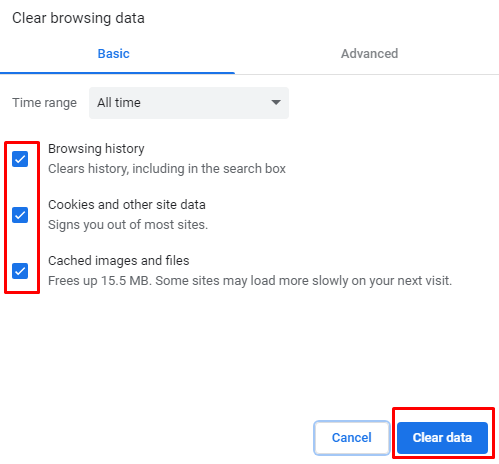Uncheck the Browsing history checkbox
The width and height of the screenshot is (499, 464).
tap(20, 159)
